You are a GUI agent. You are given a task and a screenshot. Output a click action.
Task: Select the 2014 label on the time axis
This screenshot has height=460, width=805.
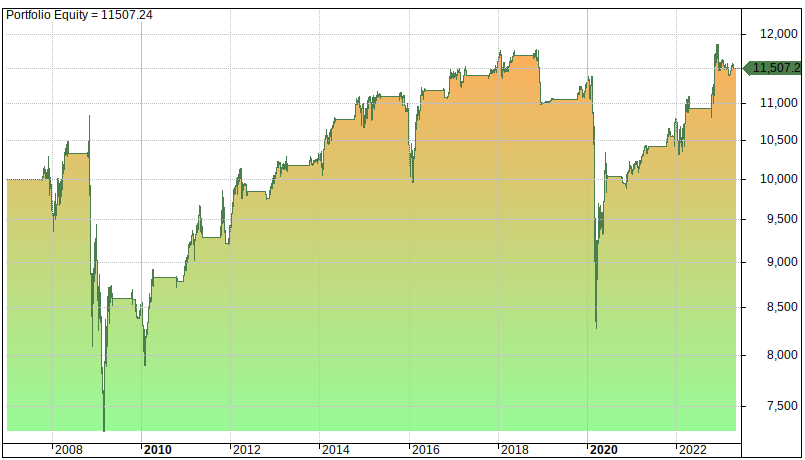pos(336,449)
